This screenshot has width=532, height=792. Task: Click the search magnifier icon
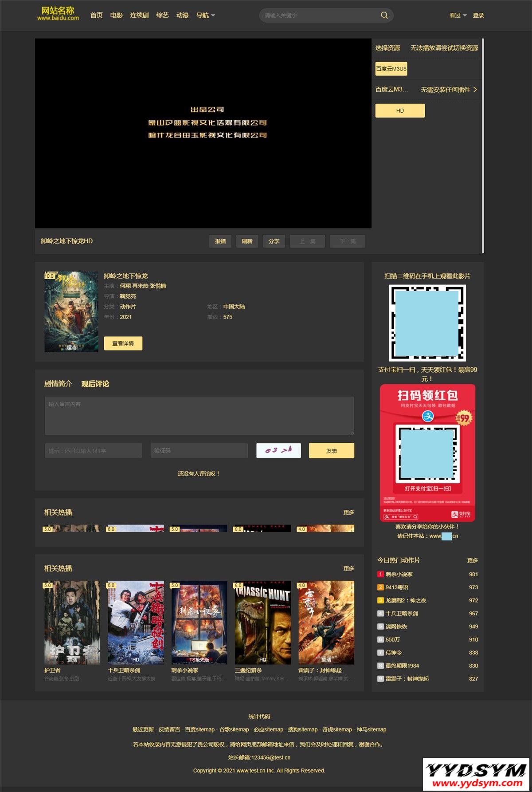click(x=384, y=16)
